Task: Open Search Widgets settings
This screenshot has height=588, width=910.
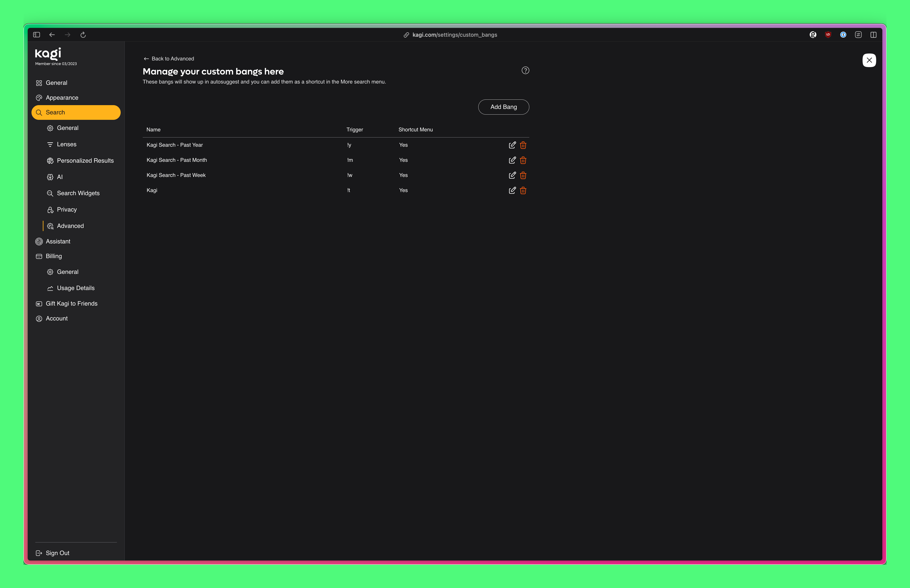Action: (78, 193)
